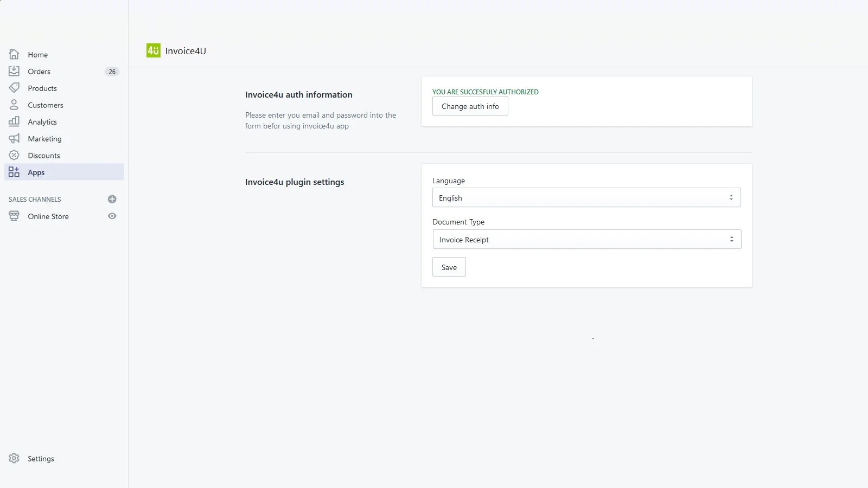Click the Online Store shop icon
The image size is (868, 488).
coord(14,216)
